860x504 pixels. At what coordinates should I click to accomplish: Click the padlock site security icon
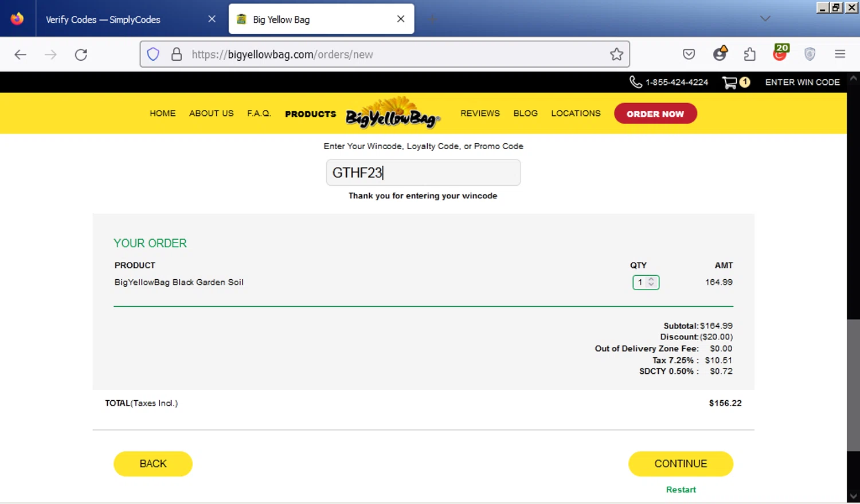pos(177,54)
